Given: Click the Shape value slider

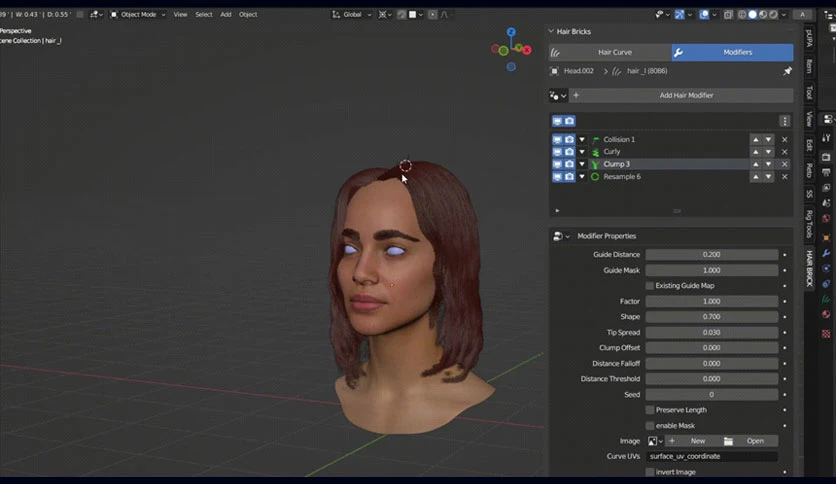Looking at the screenshot, I should (711, 317).
